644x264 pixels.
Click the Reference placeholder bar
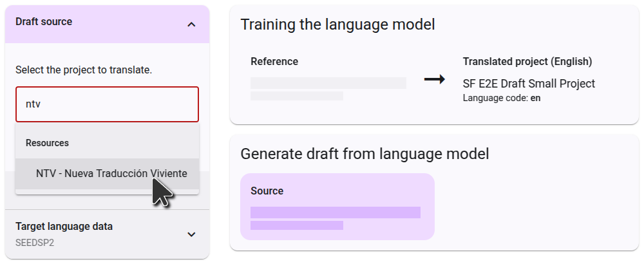[x=328, y=83]
